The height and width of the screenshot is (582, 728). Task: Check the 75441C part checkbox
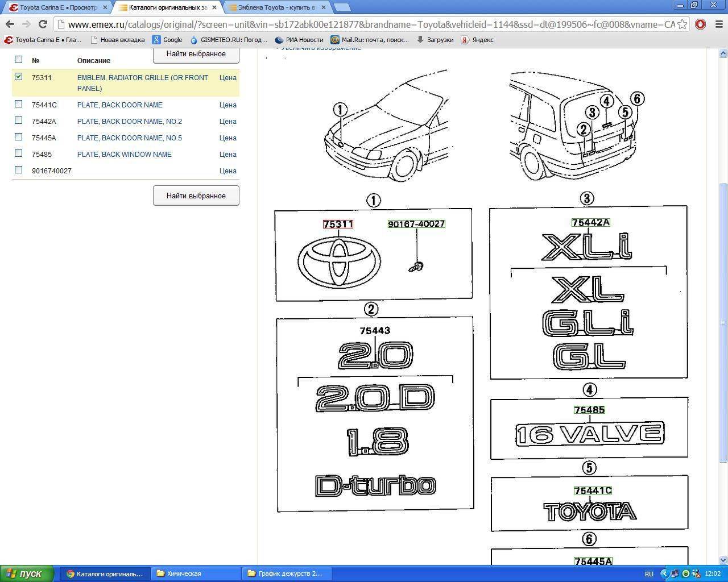coord(19,104)
